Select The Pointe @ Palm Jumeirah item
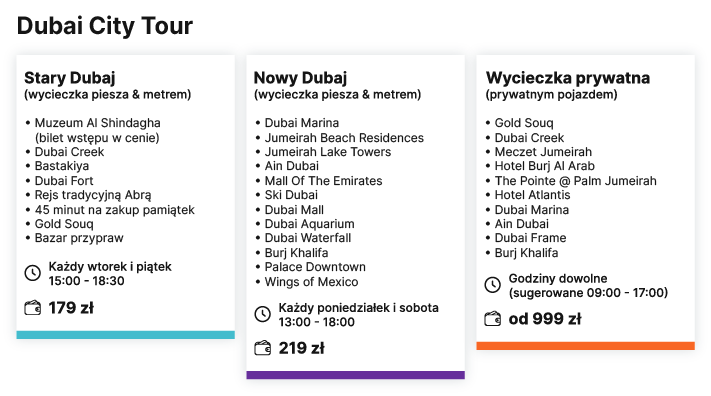The height and width of the screenshot is (396, 711). click(575, 181)
